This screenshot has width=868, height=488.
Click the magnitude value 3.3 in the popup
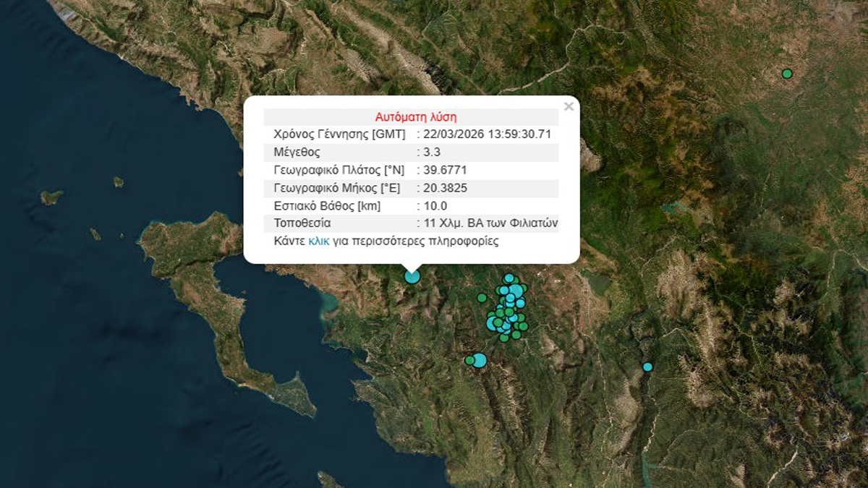tap(432, 152)
